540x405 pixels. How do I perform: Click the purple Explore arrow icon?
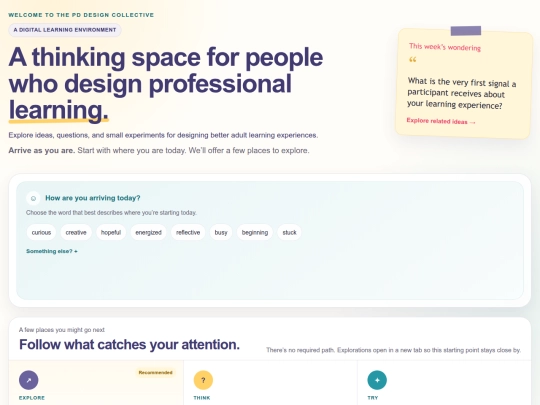(x=29, y=380)
